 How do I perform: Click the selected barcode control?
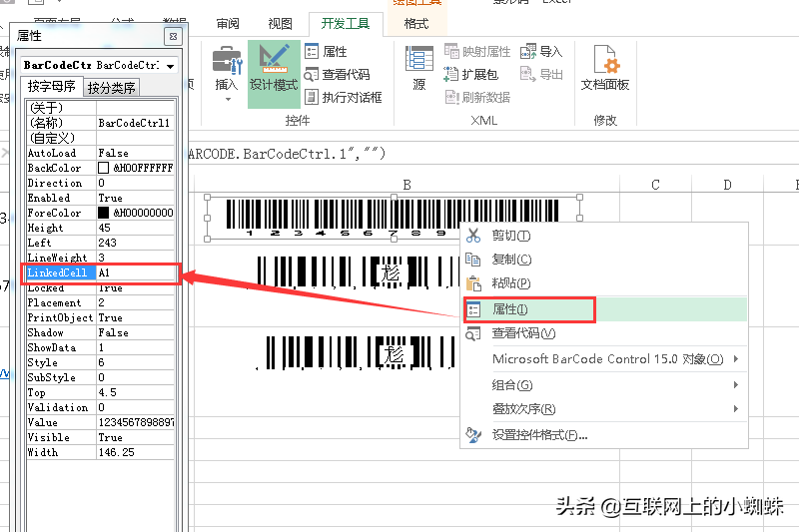click(393, 218)
